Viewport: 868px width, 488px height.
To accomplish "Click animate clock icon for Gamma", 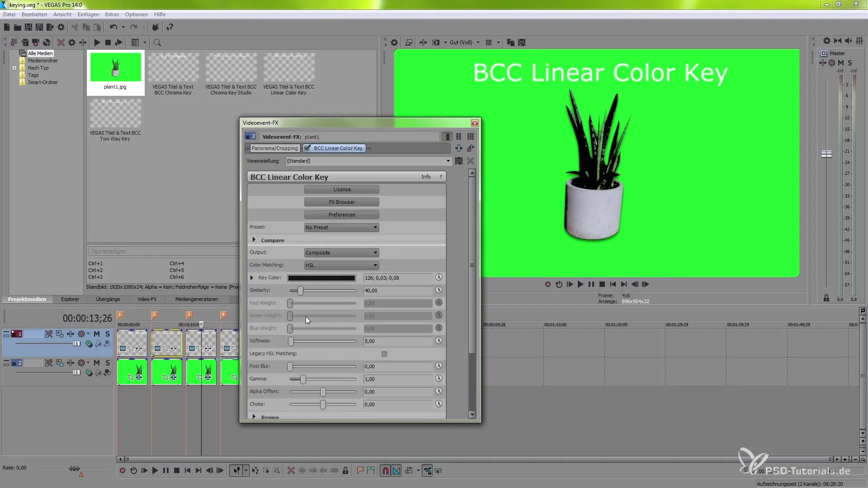I will (x=439, y=379).
